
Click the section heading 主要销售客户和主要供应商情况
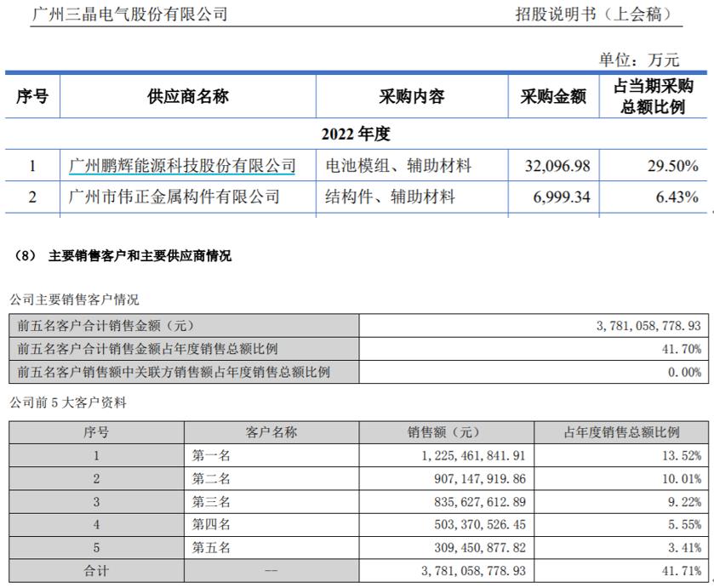(x=133, y=255)
